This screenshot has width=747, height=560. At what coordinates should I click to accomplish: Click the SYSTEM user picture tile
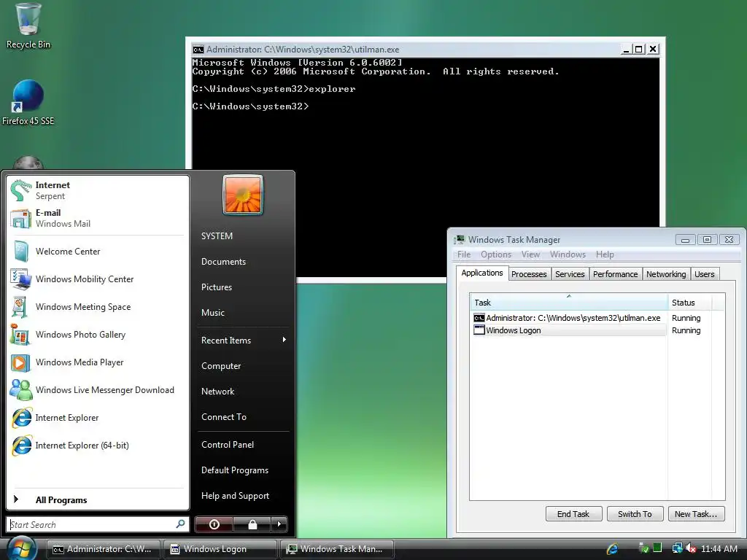coord(243,195)
